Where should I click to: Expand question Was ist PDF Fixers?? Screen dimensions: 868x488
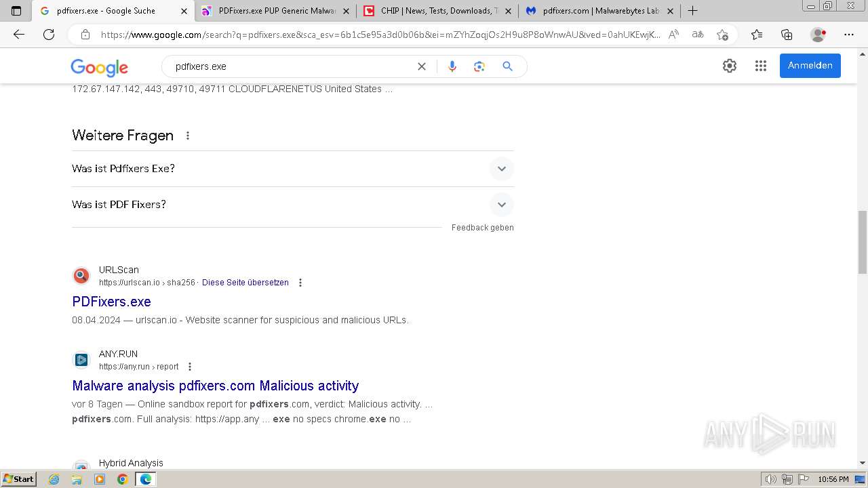pyautogui.click(x=293, y=205)
